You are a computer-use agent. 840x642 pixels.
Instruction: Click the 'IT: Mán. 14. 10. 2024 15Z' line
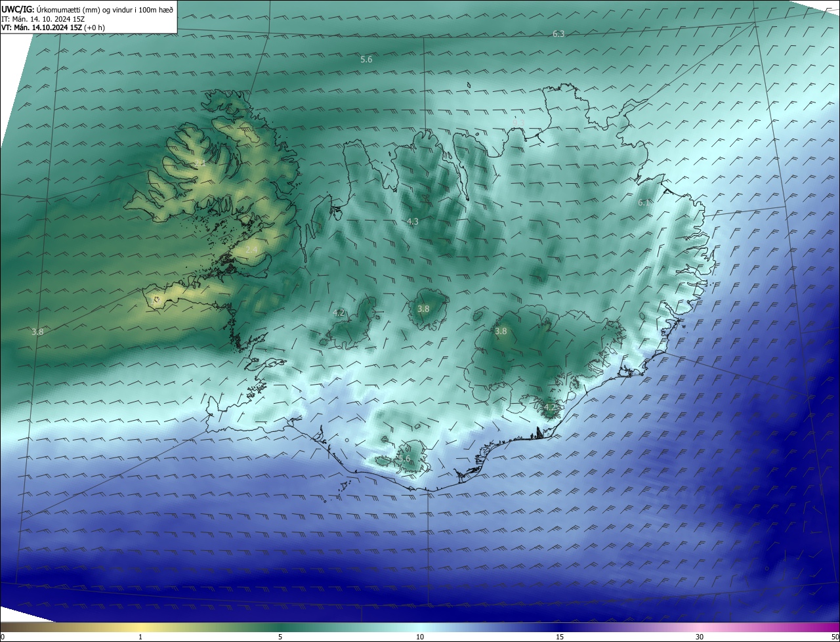[43, 18]
